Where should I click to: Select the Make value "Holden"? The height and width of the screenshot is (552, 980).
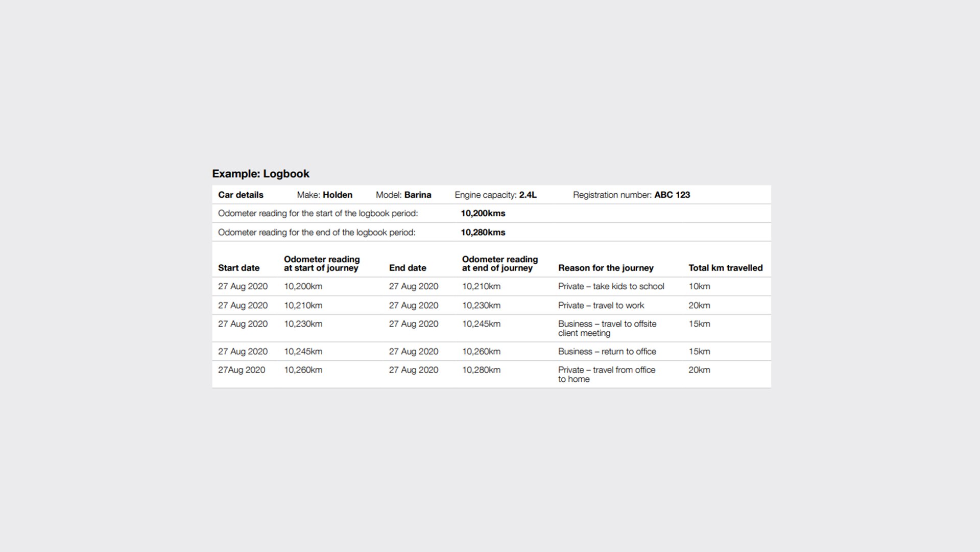[x=337, y=195]
